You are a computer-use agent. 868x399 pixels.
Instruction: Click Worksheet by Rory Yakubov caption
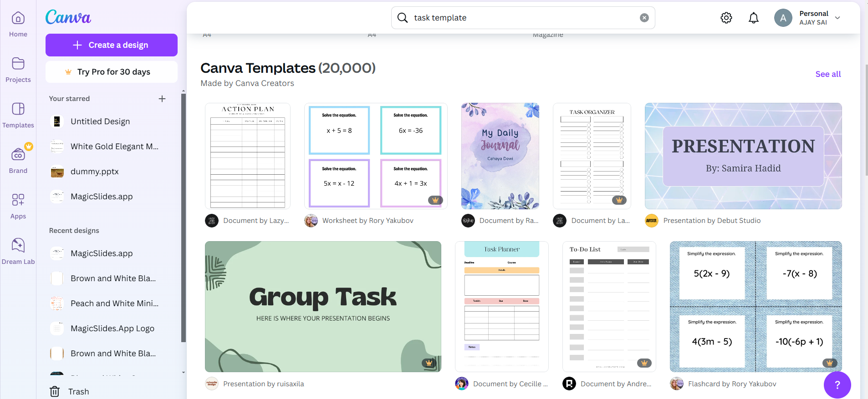point(368,221)
